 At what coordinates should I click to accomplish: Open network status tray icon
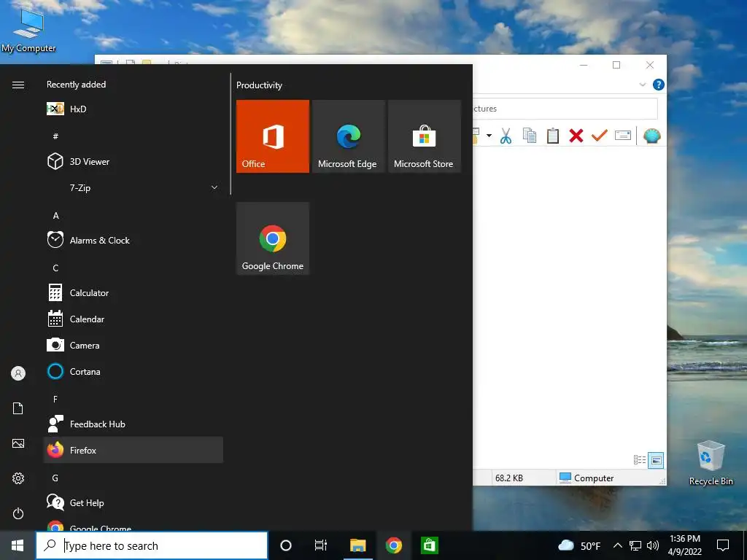coord(635,545)
